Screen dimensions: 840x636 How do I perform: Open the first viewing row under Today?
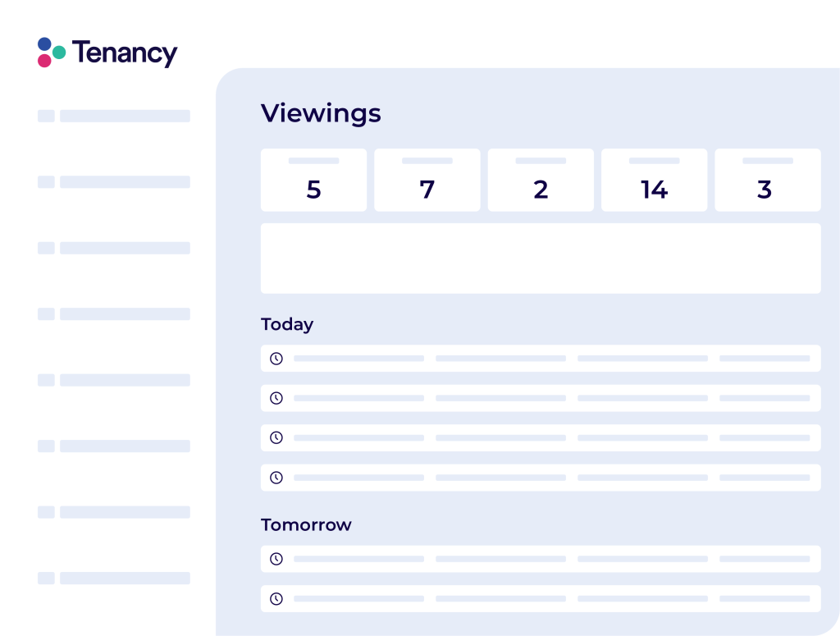click(541, 359)
